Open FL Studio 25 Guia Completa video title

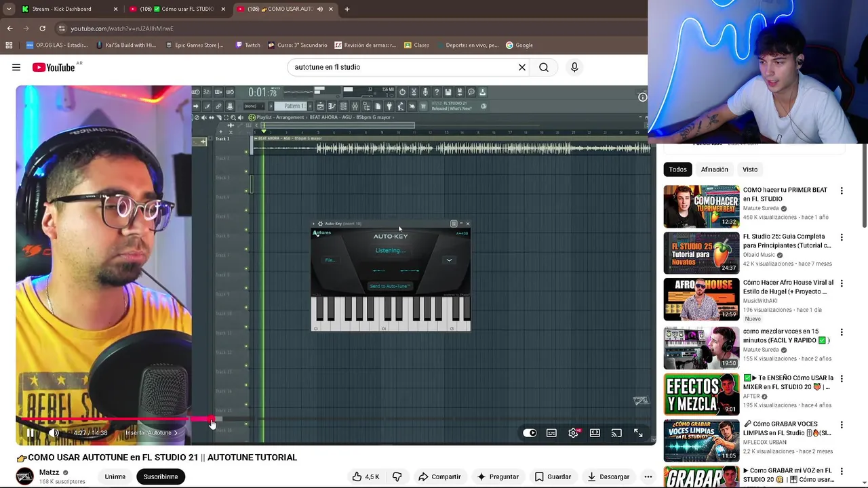point(787,241)
